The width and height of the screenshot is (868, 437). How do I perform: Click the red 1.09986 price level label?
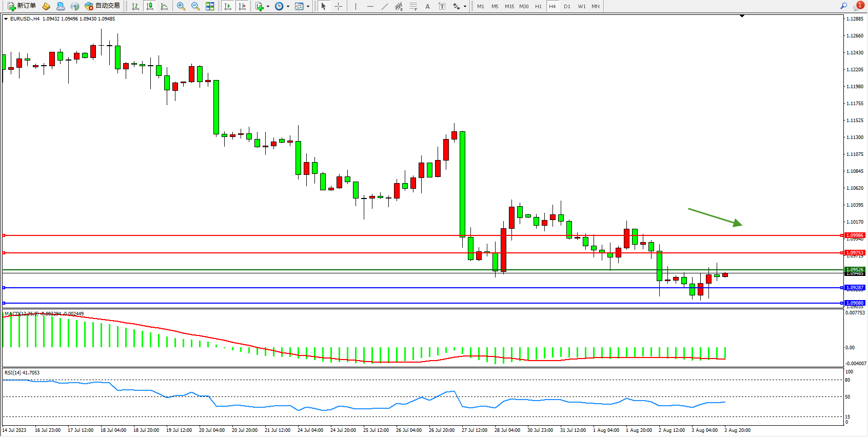point(855,235)
